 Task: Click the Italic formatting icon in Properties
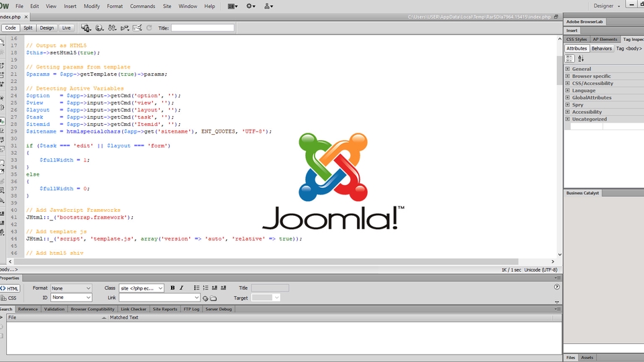182,288
